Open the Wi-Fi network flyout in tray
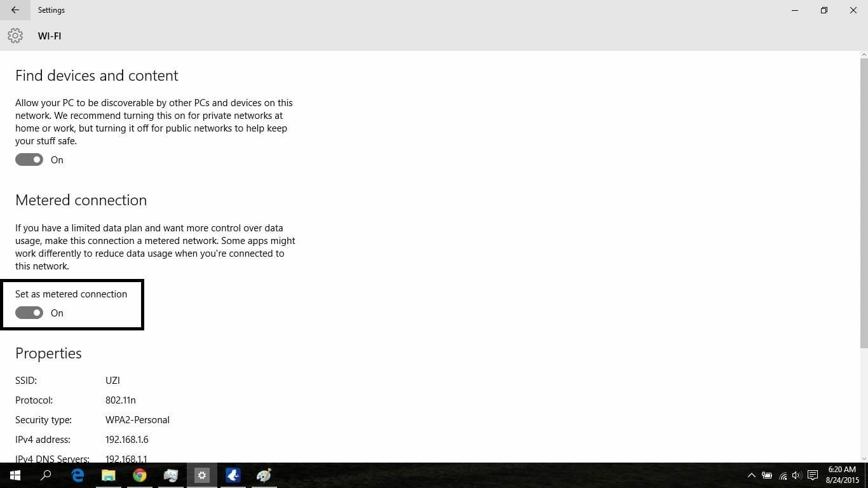 pyautogui.click(x=783, y=475)
